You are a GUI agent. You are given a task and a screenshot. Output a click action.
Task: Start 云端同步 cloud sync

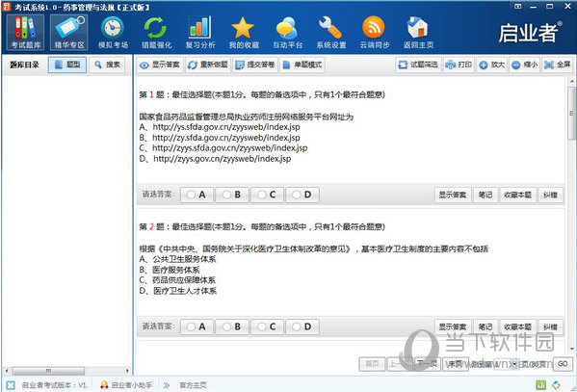click(x=375, y=33)
